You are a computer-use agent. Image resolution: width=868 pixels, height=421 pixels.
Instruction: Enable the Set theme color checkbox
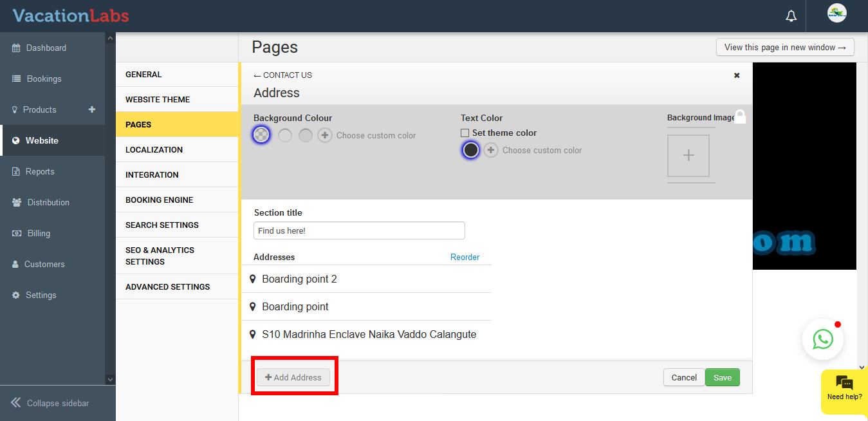(465, 133)
